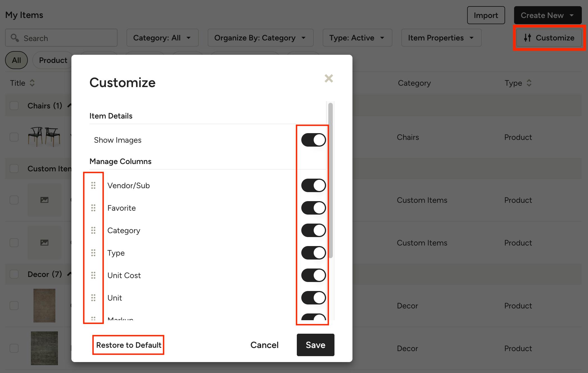Click the drag handle next to Unit Cost

(x=93, y=275)
